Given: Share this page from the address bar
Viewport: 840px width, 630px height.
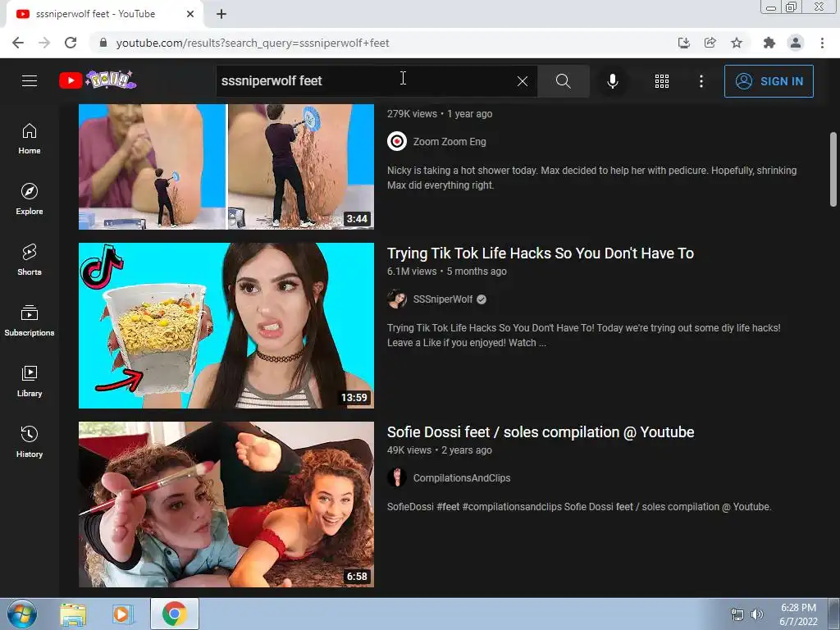Looking at the screenshot, I should pos(710,43).
